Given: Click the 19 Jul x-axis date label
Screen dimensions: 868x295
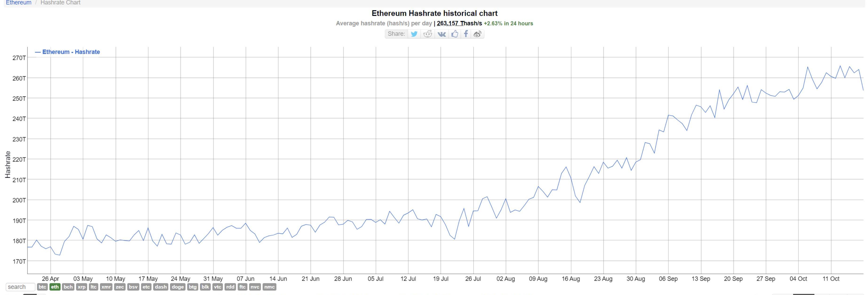Looking at the screenshot, I should (x=441, y=279).
